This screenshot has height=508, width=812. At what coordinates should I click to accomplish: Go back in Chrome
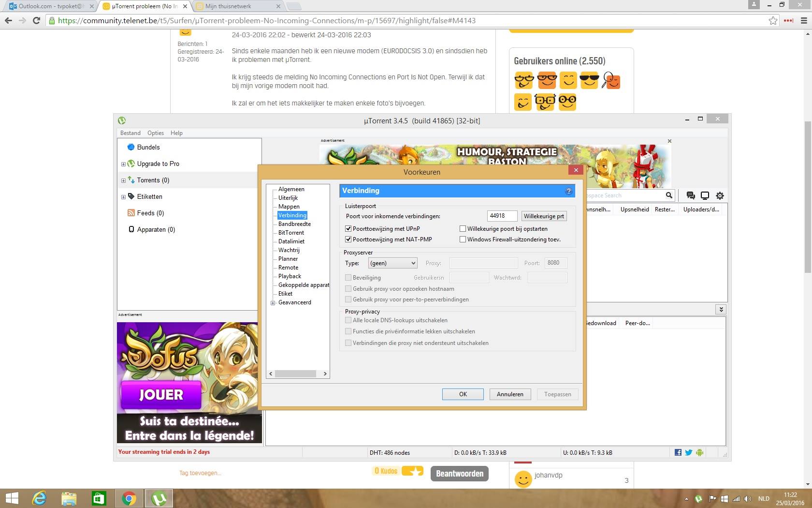pos(8,20)
